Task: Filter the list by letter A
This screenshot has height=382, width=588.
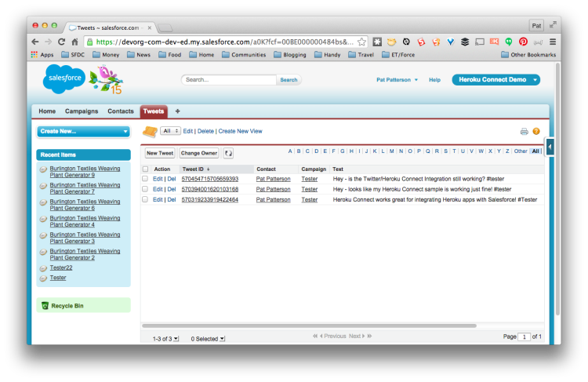Action: point(290,151)
